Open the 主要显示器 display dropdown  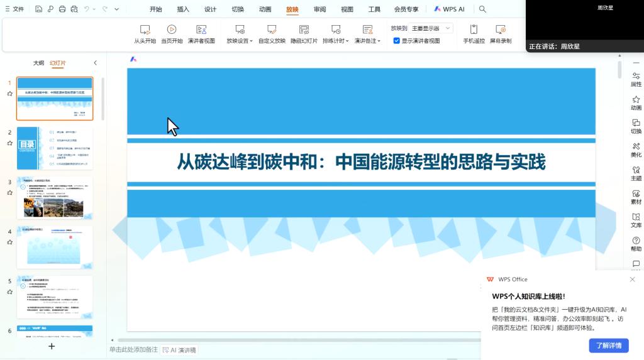(x=431, y=28)
